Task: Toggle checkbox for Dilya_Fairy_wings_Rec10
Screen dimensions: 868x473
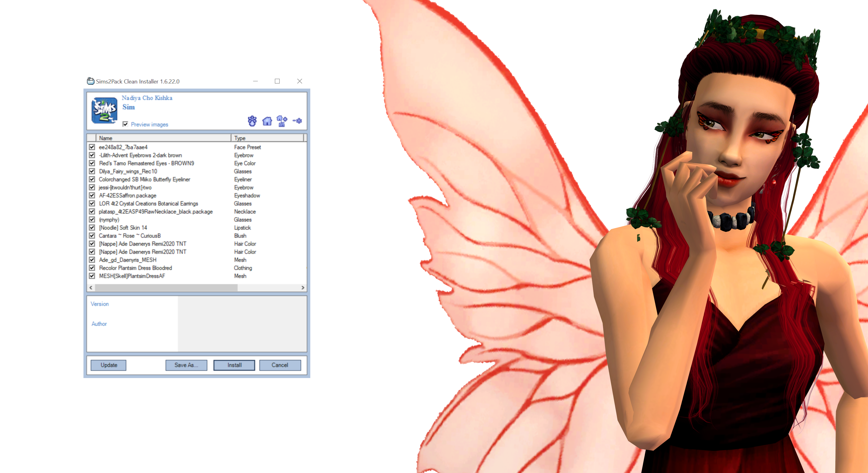Action: 92,171
